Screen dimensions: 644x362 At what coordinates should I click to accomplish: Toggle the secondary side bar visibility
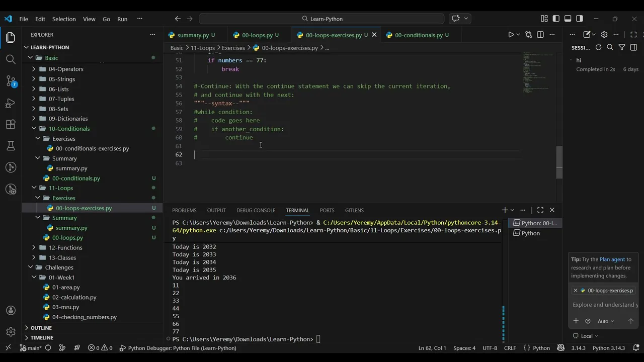tap(580, 19)
